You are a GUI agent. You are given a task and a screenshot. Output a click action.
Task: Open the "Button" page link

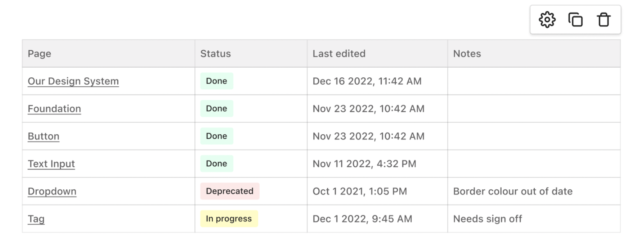[43, 136]
